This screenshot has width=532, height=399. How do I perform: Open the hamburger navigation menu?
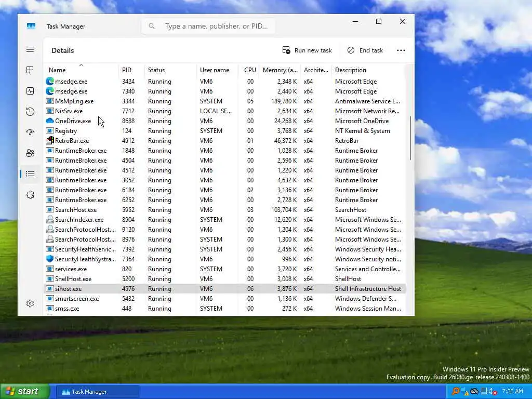pyautogui.click(x=30, y=49)
